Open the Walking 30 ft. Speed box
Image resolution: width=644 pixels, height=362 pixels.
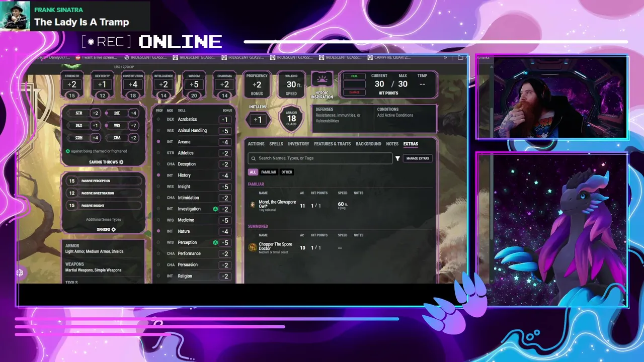click(291, 85)
